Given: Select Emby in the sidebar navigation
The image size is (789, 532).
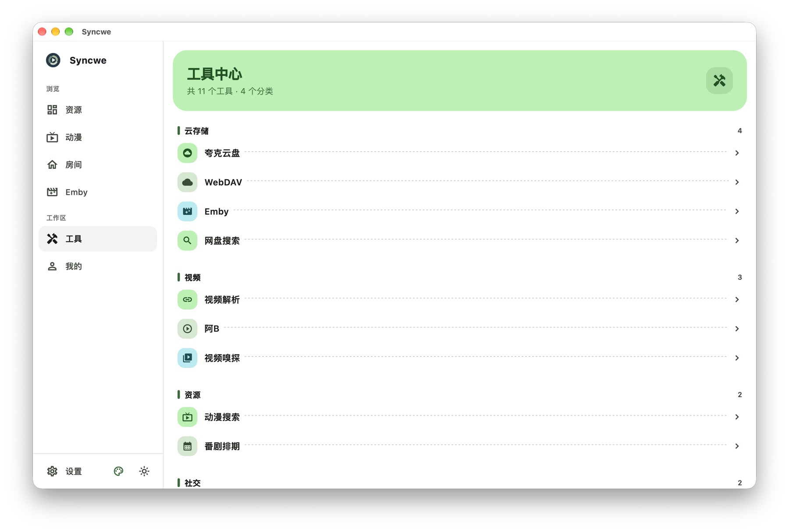Looking at the screenshot, I should 97,192.
